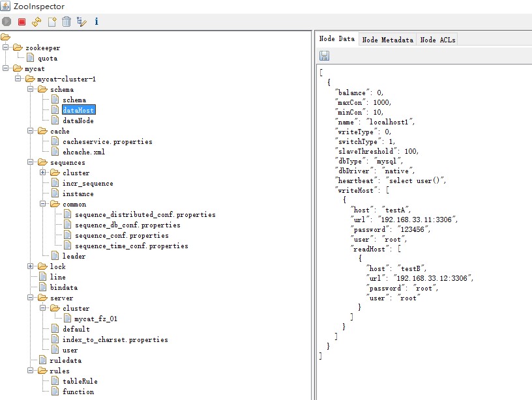Switch to the Node Metadata tab
Image resolution: width=532 pixels, height=400 pixels.
(x=387, y=40)
